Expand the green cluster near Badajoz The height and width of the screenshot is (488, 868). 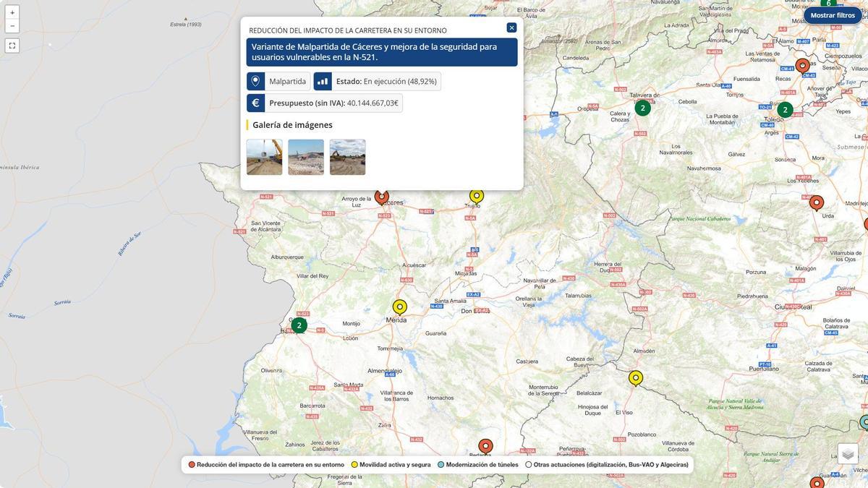coord(299,325)
